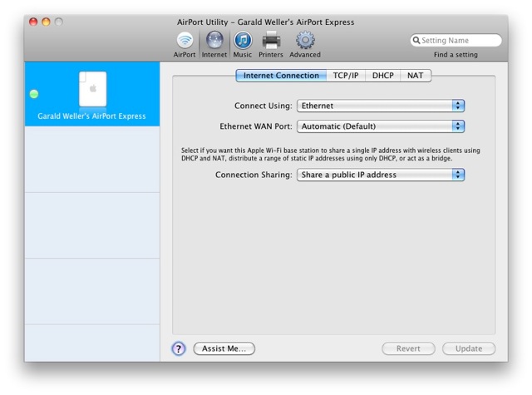Switch to the Internet Connection tab
Screen dimensions: 532x395
pos(281,76)
